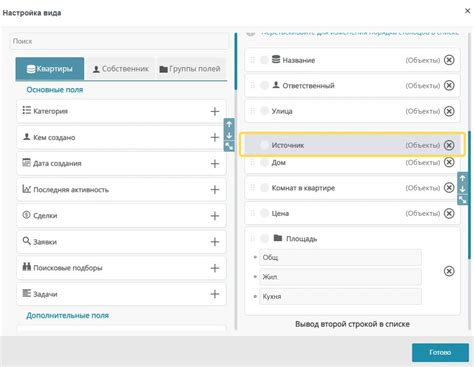Viewport: 474px width, 367px height.
Task: Click the Вывод второй строкой в списке label
Action: [x=352, y=324]
